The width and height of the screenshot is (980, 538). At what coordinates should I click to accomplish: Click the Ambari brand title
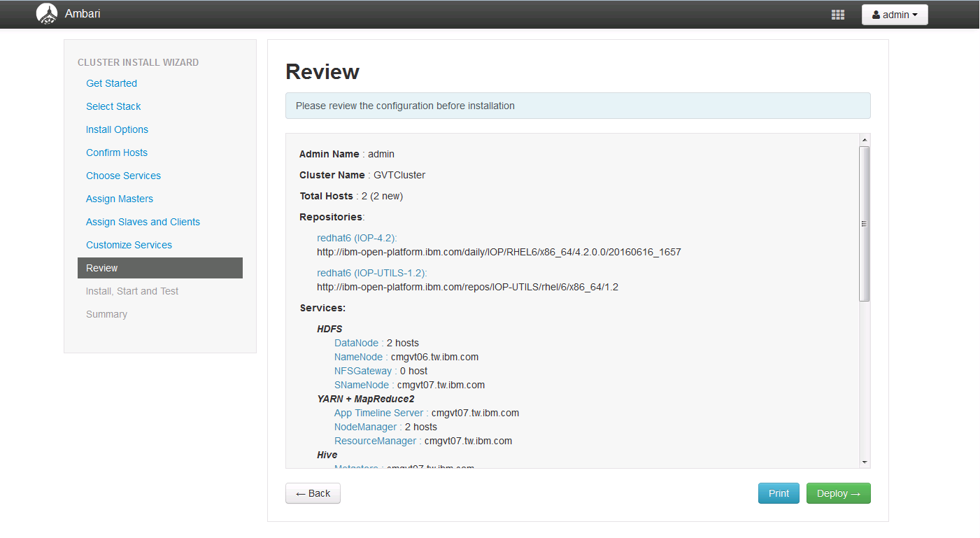click(83, 13)
